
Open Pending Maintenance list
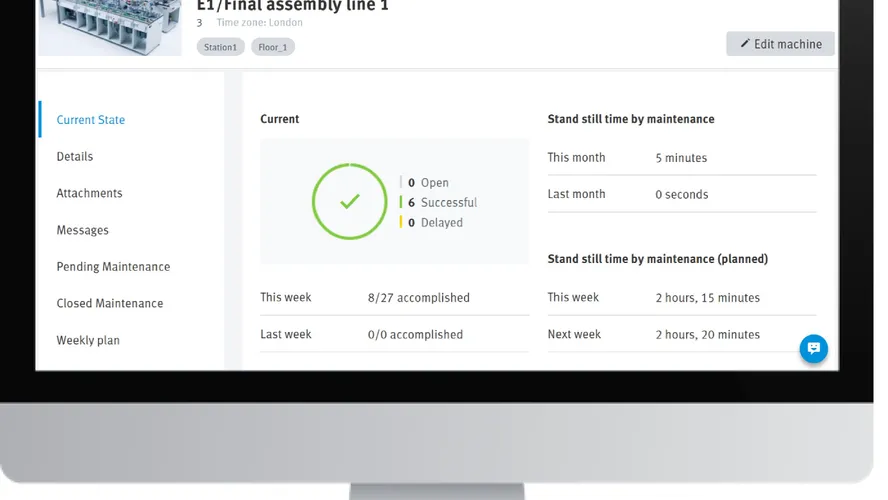point(113,267)
